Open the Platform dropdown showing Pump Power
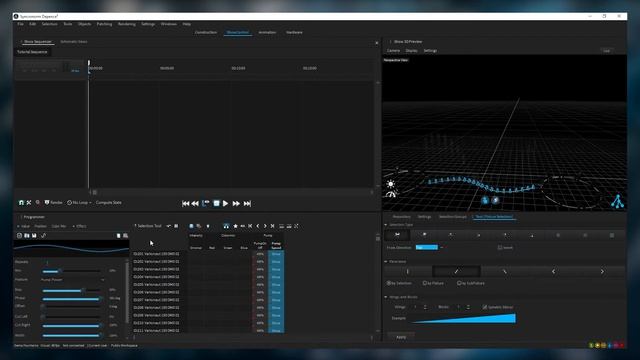 coord(72,280)
